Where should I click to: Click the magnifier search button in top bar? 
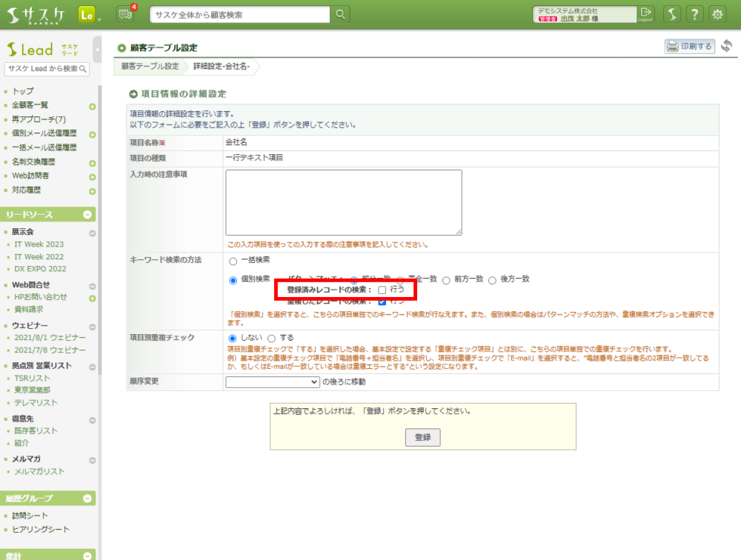[x=340, y=14]
